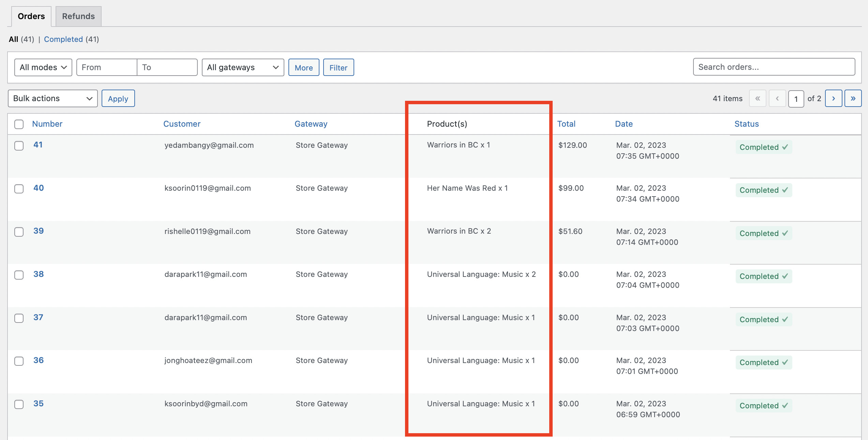Click the Completed status badge of order 38

(x=764, y=276)
